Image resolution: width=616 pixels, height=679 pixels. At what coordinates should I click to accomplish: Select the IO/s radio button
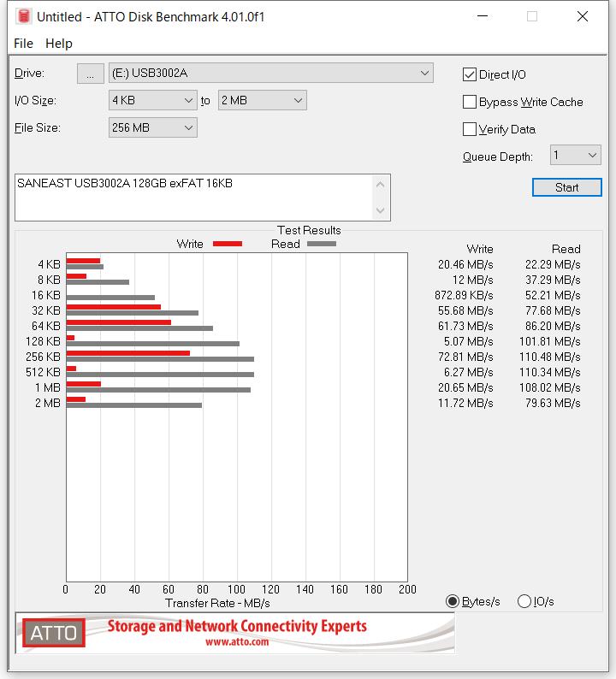tap(524, 601)
